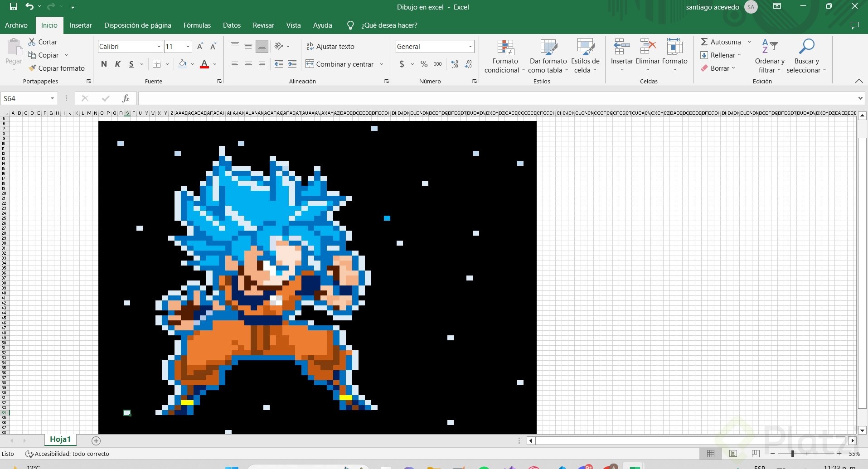Screen dimensions: 868x469
Task: Open the borders icon in Fuente group
Action: point(156,64)
